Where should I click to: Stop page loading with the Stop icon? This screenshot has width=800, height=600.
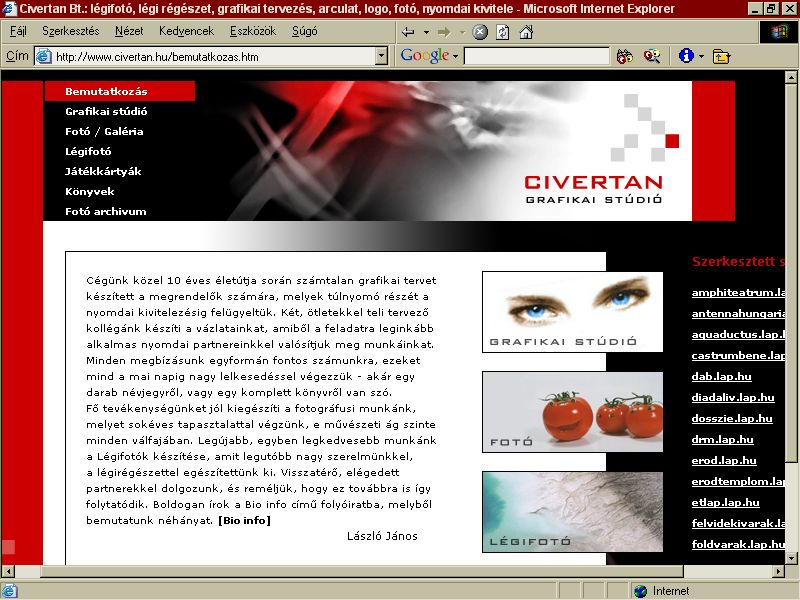[x=480, y=32]
